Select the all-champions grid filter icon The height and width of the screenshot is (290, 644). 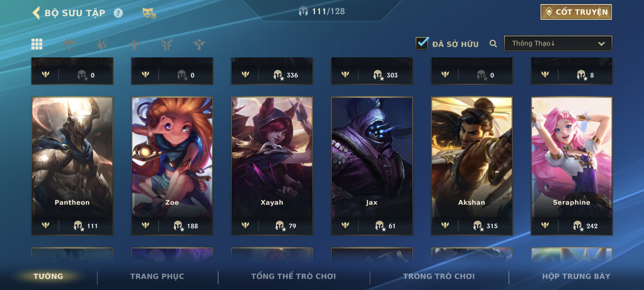tap(37, 44)
